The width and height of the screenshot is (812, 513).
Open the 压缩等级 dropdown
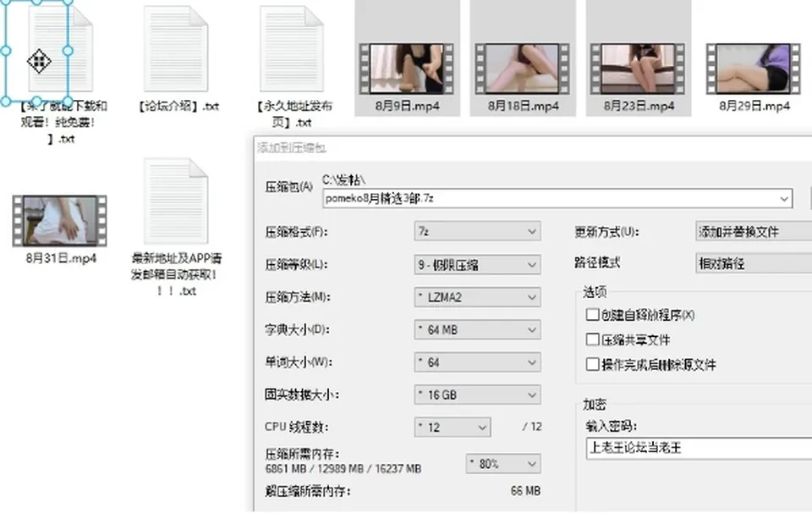pyautogui.click(x=477, y=265)
